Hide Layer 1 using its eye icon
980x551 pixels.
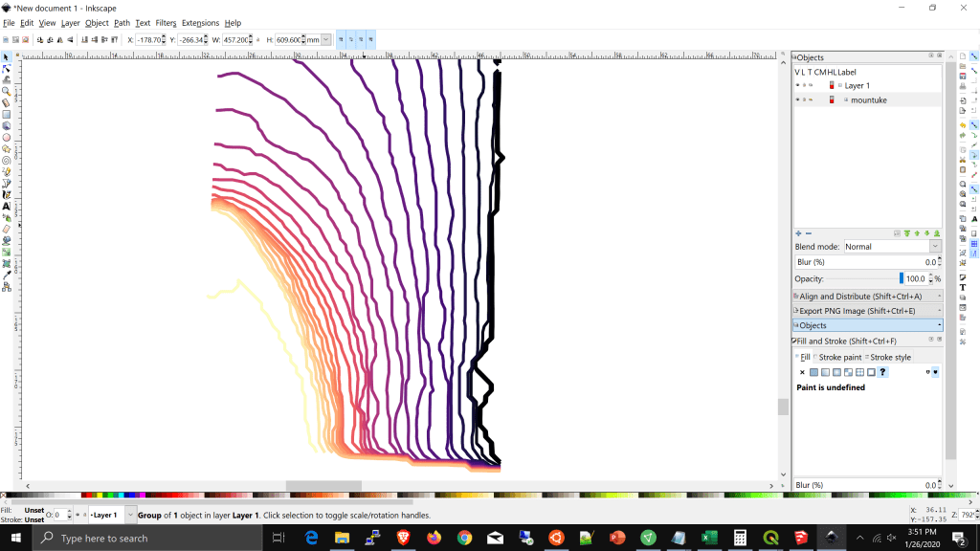coord(797,85)
